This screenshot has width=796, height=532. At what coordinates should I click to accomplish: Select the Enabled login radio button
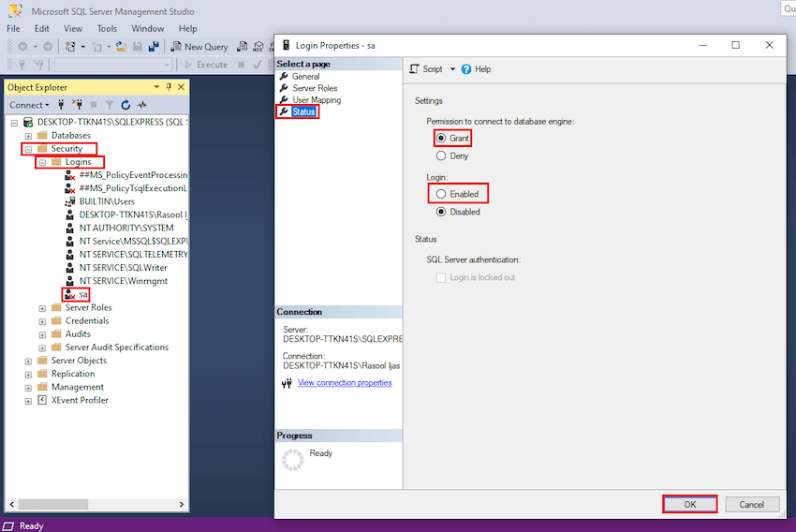pos(441,194)
